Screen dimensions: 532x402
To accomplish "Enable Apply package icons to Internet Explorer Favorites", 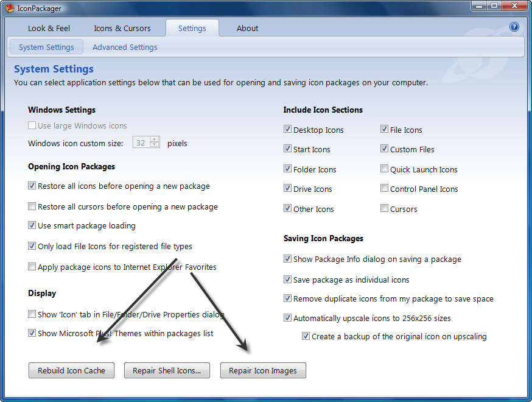I will click(32, 267).
